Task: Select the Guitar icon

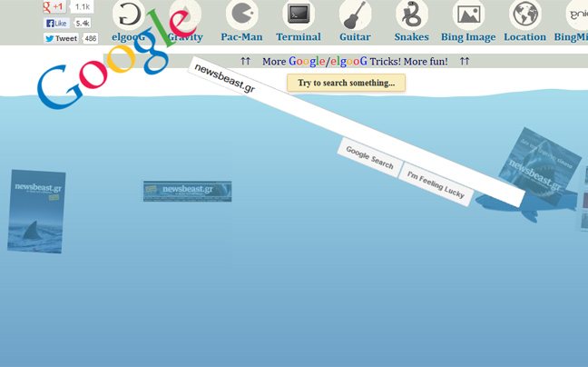Action: [355, 15]
